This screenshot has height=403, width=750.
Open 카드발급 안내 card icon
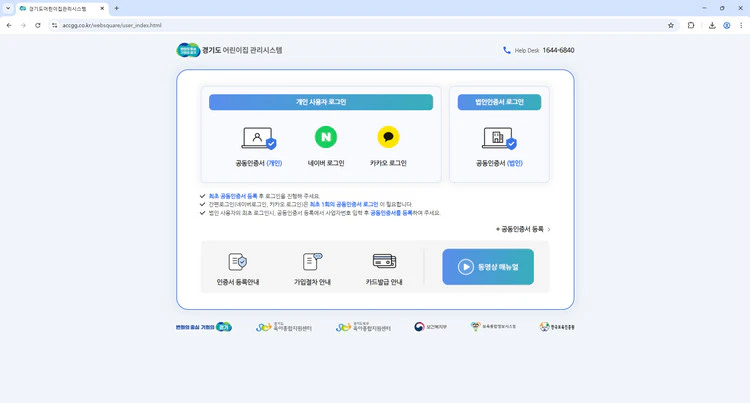(x=384, y=261)
